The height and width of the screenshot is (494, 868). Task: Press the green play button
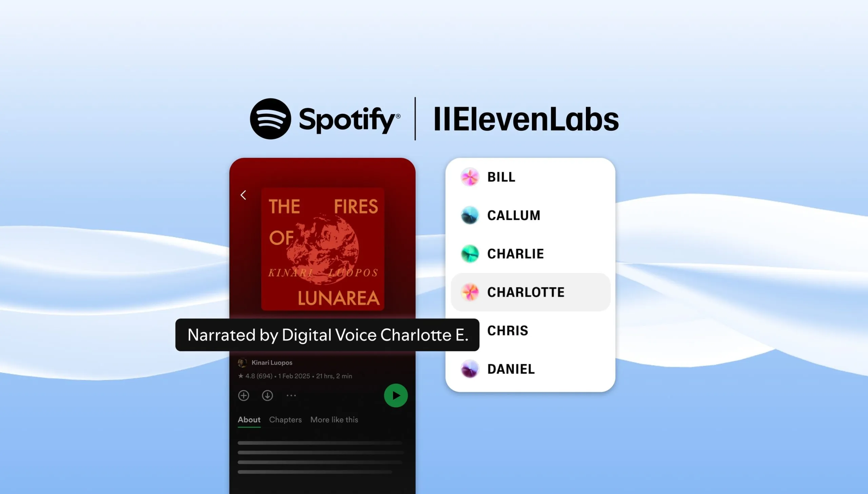point(395,395)
